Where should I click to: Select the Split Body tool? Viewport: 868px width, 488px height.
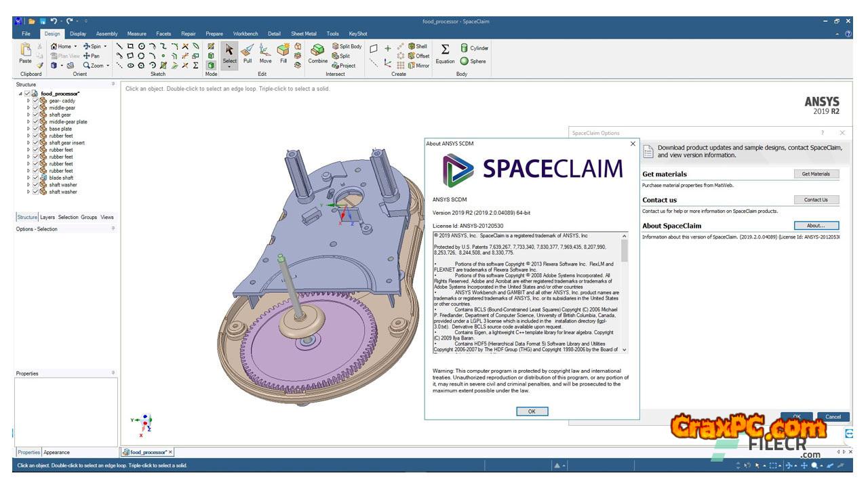[x=347, y=47]
